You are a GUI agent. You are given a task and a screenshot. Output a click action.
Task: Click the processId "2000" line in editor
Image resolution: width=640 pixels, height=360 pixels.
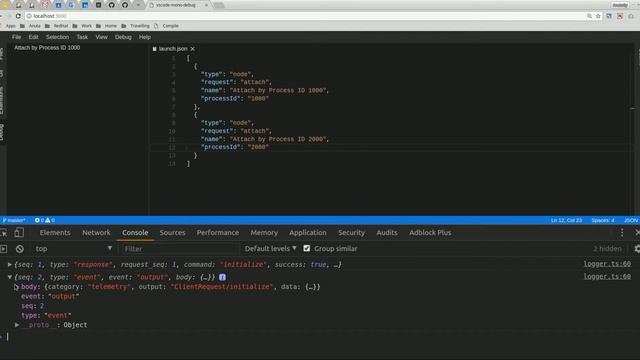[x=235, y=147]
